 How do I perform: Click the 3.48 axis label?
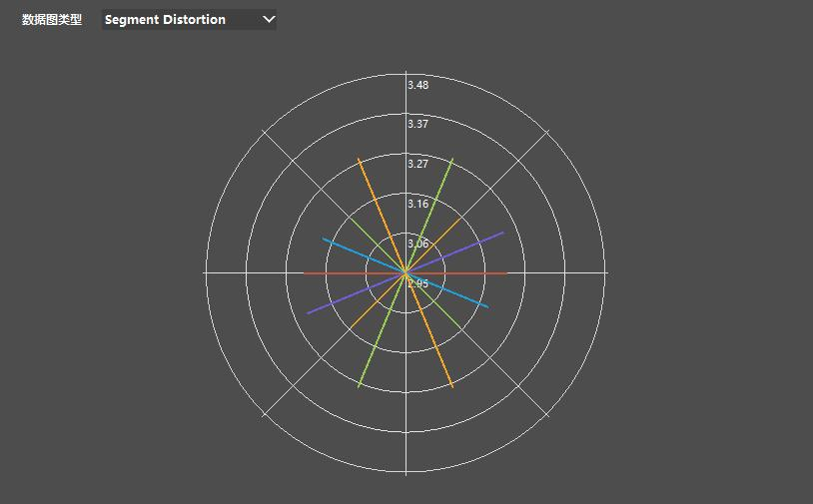pos(418,85)
